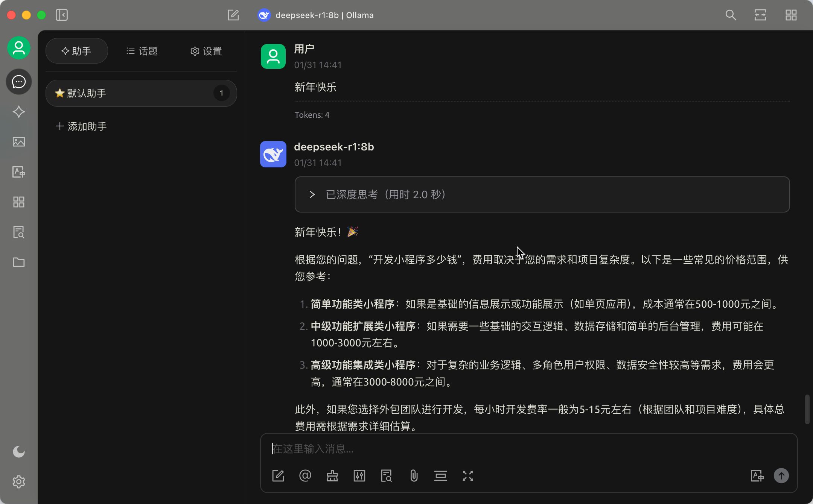Image resolution: width=813 pixels, height=504 pixels.
Task: Toggle the dark mode moon icon
Action: pyautogui.click(x=19, y=451)
